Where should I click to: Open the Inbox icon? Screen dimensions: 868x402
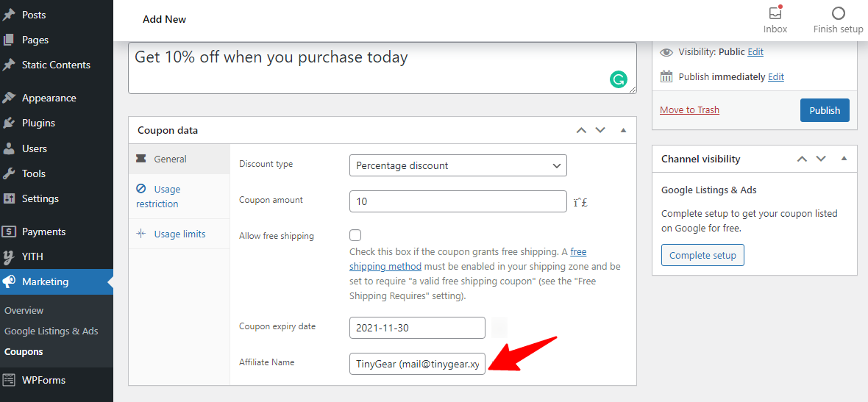pos(775,14)
